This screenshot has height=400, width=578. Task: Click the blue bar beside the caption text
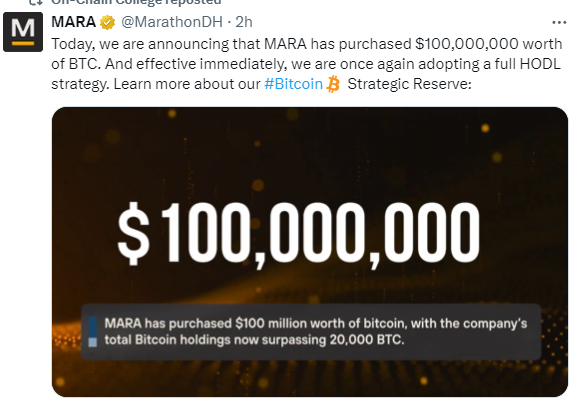click(93, 332)
